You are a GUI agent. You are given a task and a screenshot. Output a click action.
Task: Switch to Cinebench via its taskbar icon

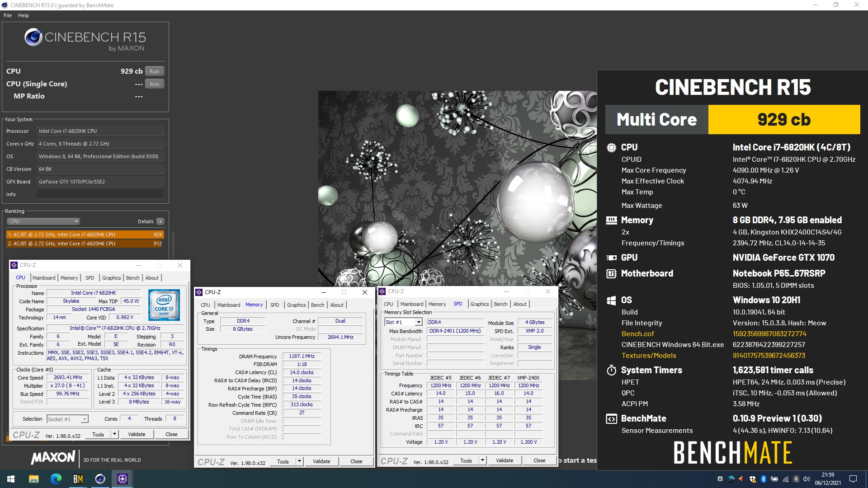click(x=100, y=479)
